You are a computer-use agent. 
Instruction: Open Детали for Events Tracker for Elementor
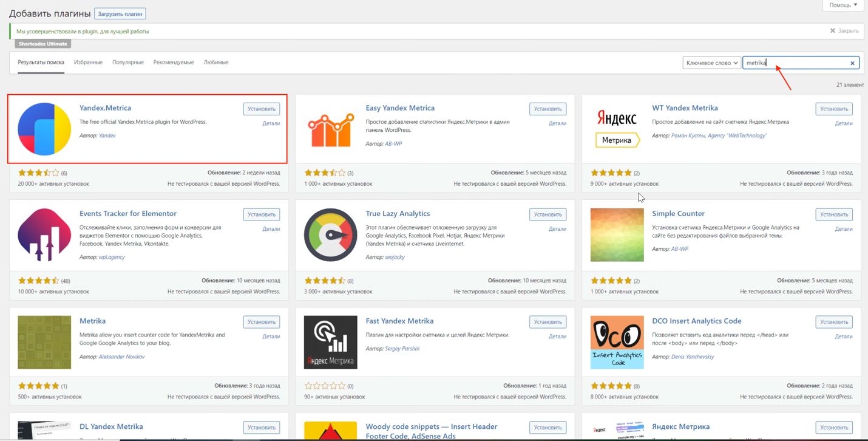tap(271, 229)
